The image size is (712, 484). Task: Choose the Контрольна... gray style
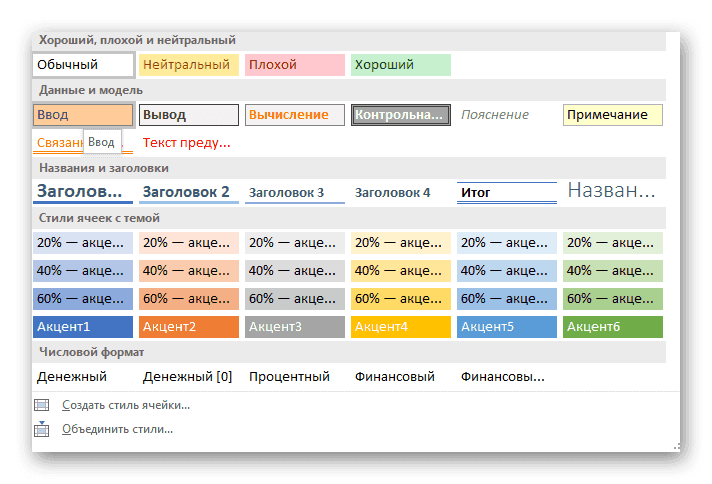click(401, 115)
